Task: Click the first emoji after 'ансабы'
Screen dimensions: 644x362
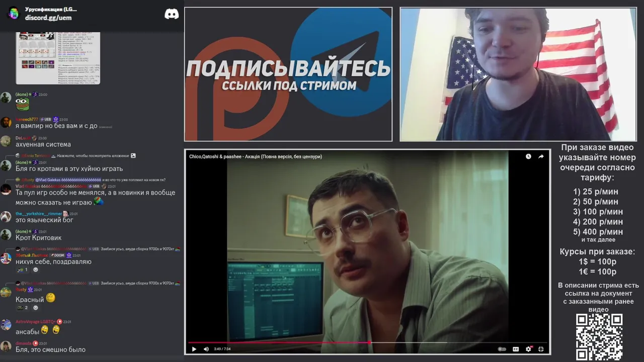Action: (45, 330)
